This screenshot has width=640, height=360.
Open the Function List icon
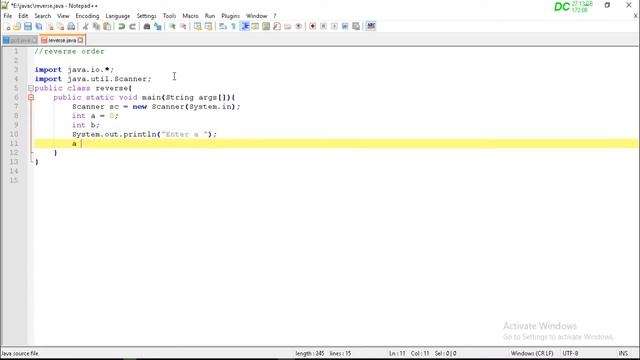coord(277,27)
